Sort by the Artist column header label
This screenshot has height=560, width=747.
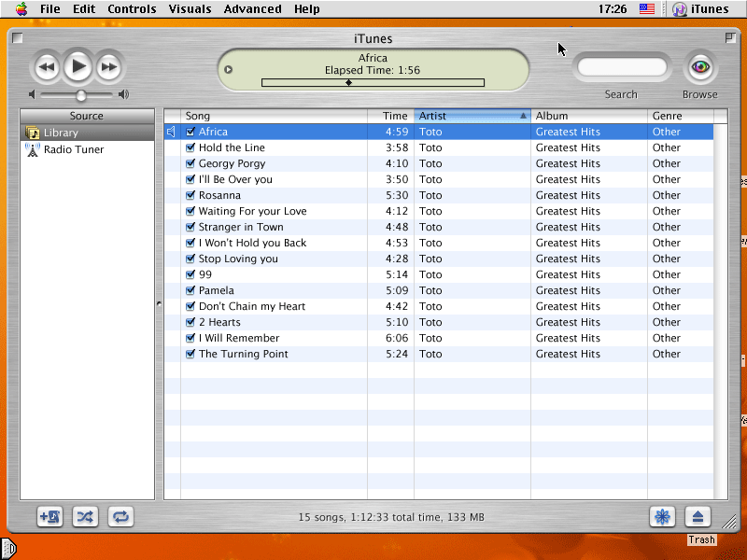point(432,116)
